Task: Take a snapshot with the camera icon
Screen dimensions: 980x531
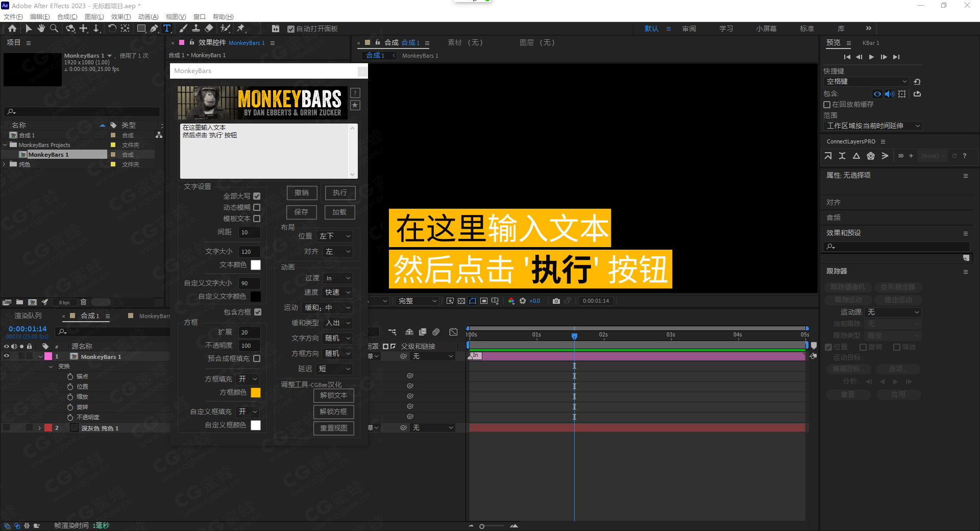Action: 556,301
